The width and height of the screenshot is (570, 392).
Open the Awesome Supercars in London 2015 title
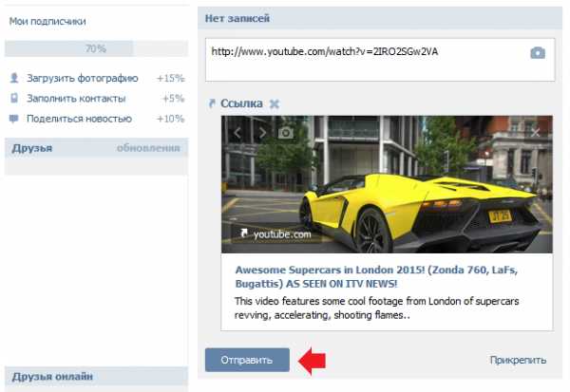pyautogui.click(x=376, y=276)
